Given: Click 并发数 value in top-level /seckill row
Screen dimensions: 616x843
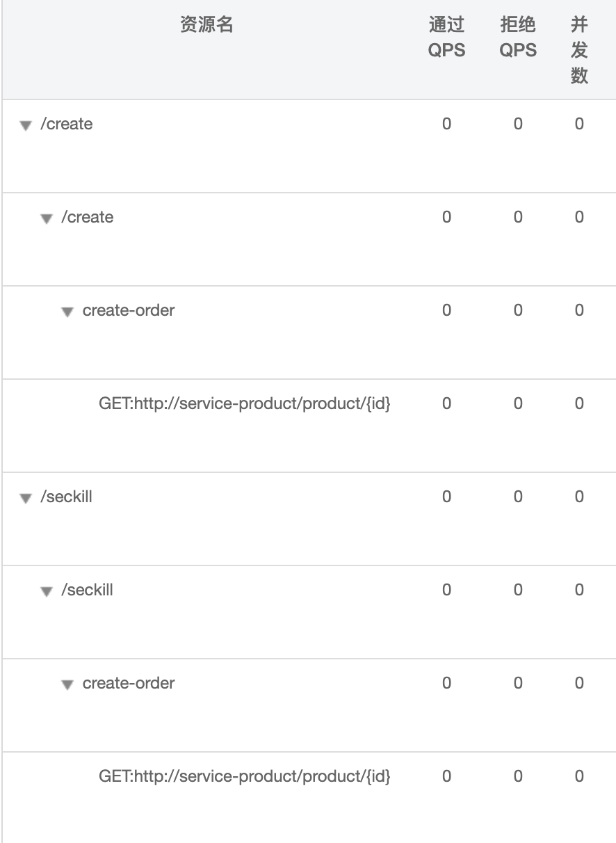Looking at the screenshot, I should coord(579,497).
